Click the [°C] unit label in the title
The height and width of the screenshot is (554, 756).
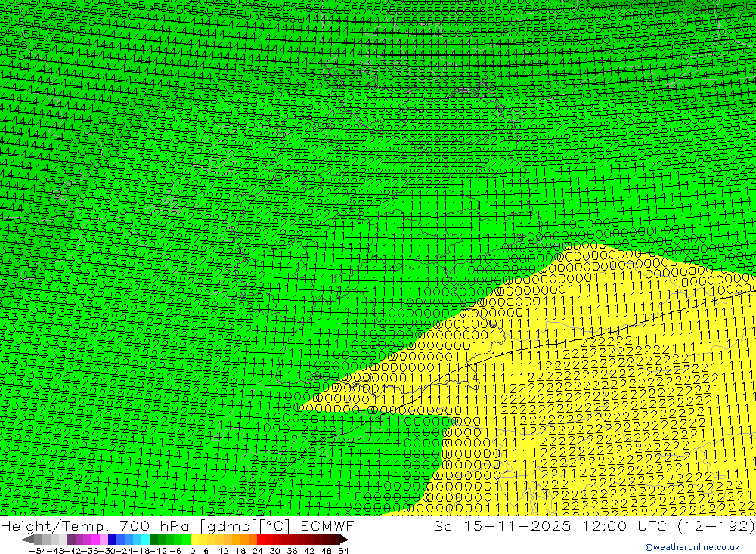[276, 526]
